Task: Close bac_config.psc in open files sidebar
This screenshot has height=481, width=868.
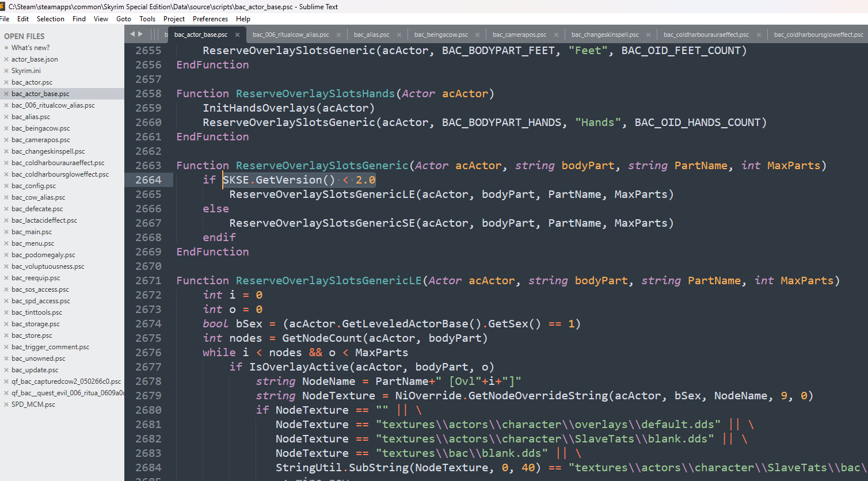Action: point(6,186)
